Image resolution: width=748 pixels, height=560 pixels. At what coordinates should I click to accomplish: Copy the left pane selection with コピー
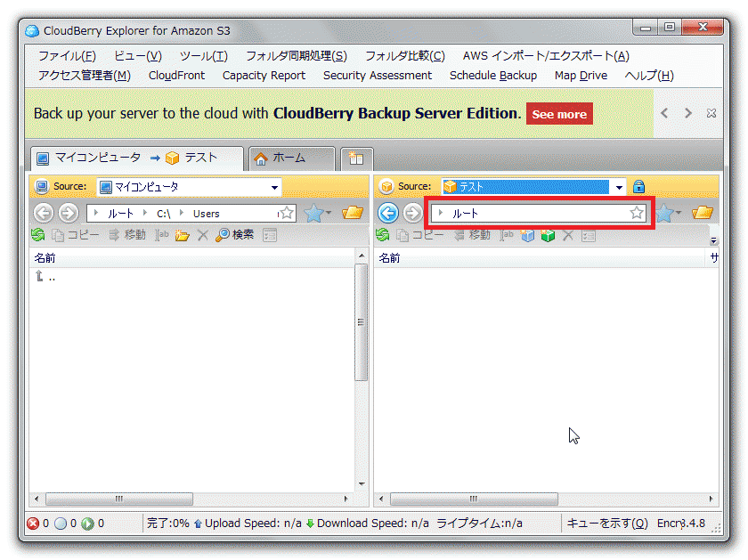coord(75,235)
